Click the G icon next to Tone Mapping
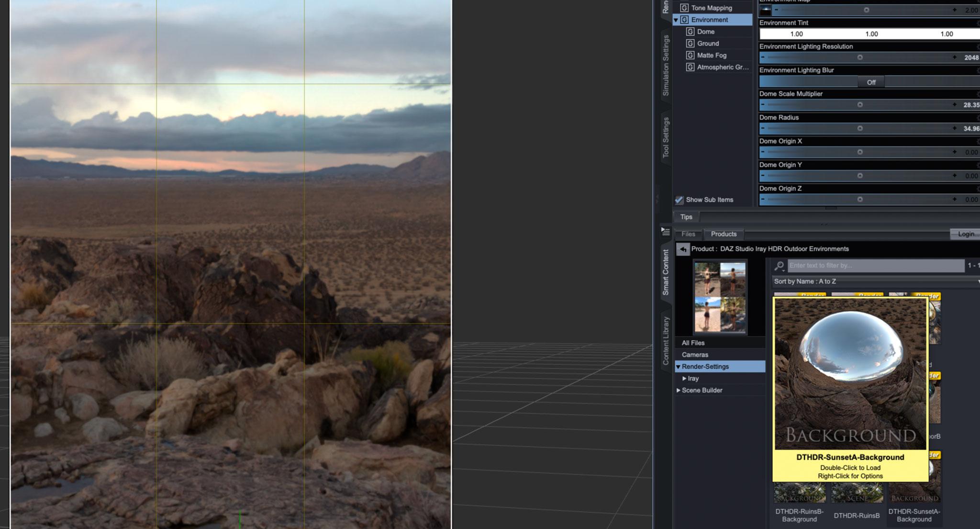 pyautogui.click(x=685, y=8)
